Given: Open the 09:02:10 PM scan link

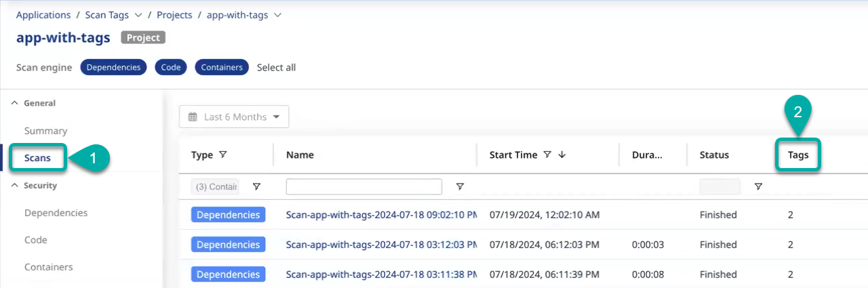Looking at the screenshot, I should tap(380, 215).
